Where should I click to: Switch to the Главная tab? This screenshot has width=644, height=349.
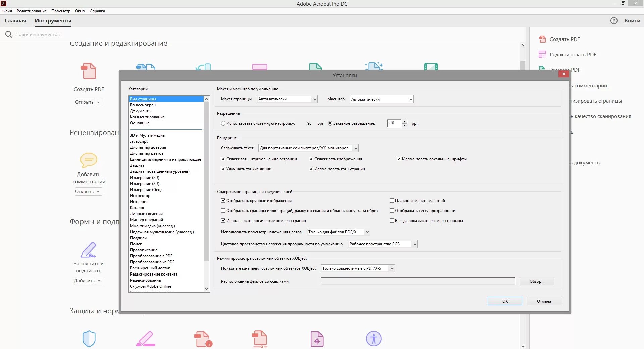pos(15,21)
